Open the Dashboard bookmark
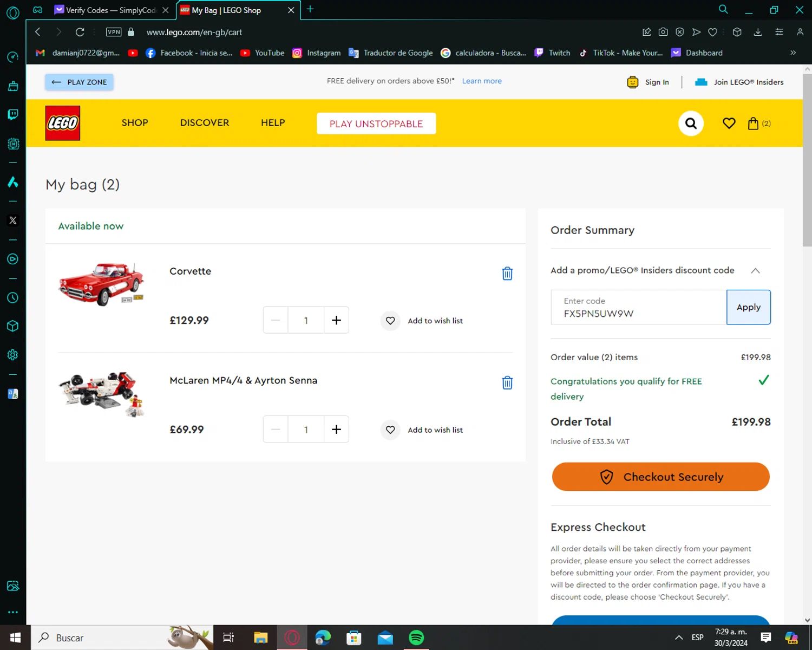812x650 pixels. (x=697, y=53)
